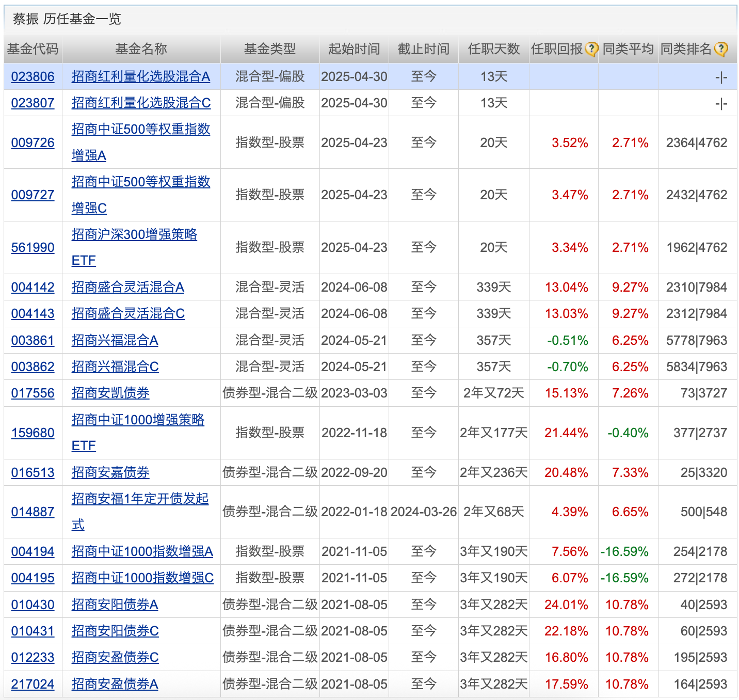
Task: Open fund code 010430 link
Action: [x=33, y=605]
